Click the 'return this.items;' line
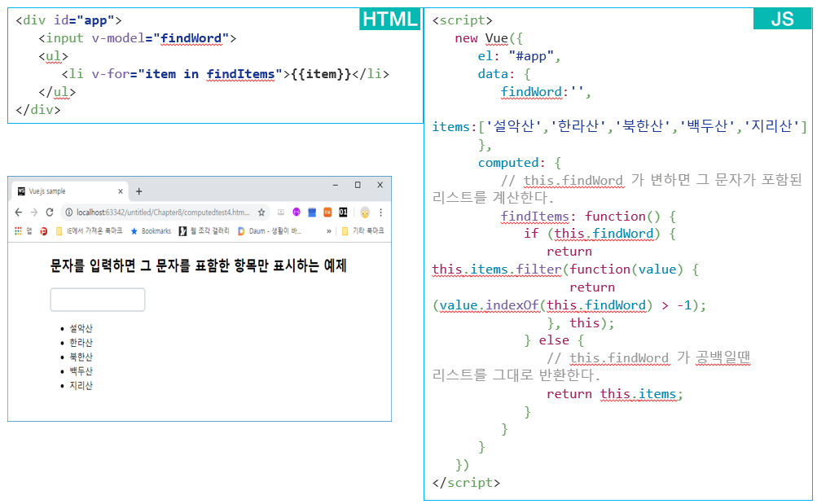Screen dimensions: 817x504 click(x=615, y=394)
